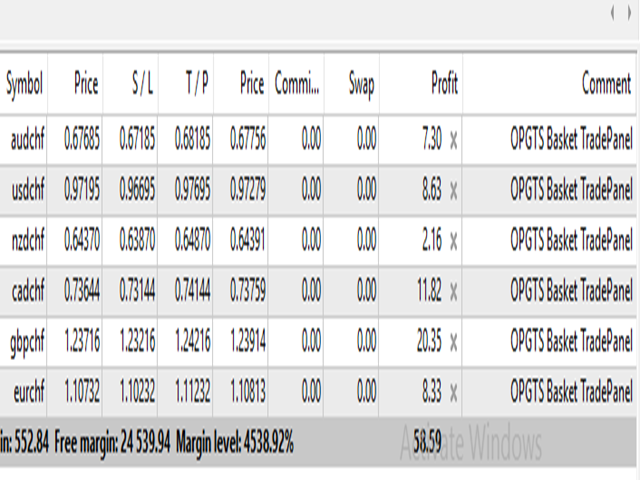Click the take profit value 0.68185
The image size is (640, 480).
click(192, 138)
